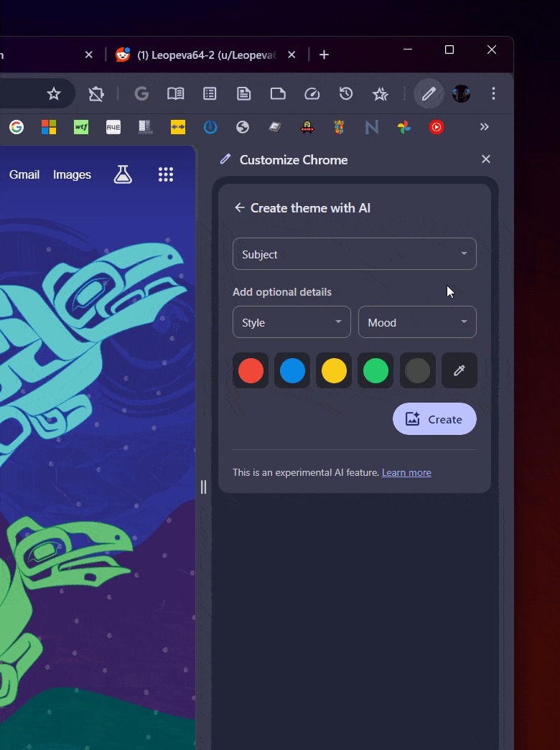Pick a custom color with the eyedropper
Viewport: 560px width, 750px height.
click(x=459, y=371)
